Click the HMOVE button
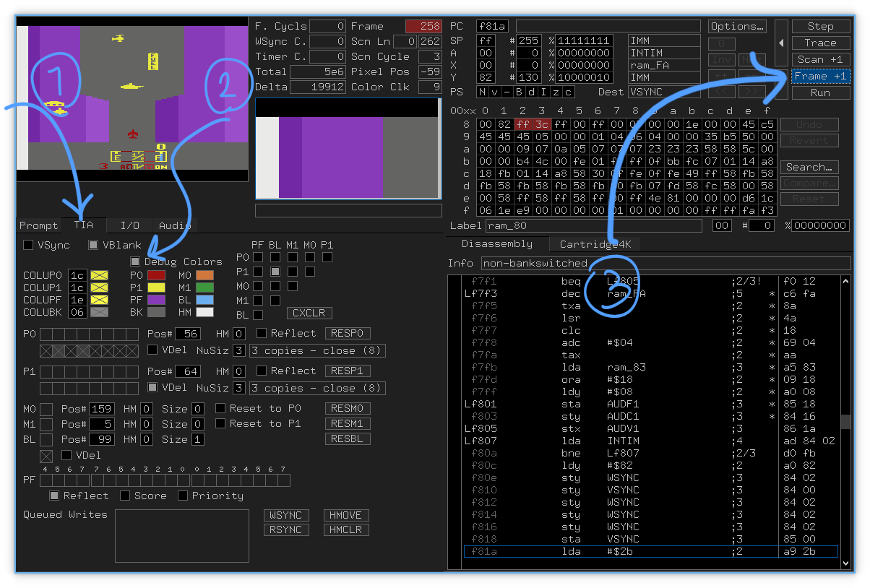Screen dimensions: 870x588 pyautogui.click(x=346, y=515)
